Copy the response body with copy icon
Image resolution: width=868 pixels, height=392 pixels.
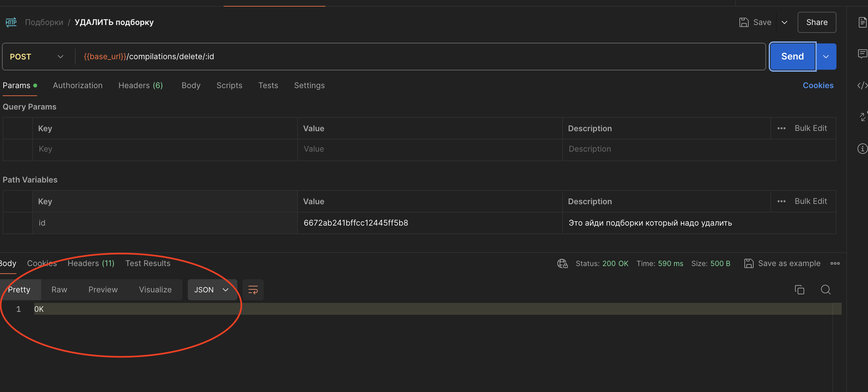[799, 289]
